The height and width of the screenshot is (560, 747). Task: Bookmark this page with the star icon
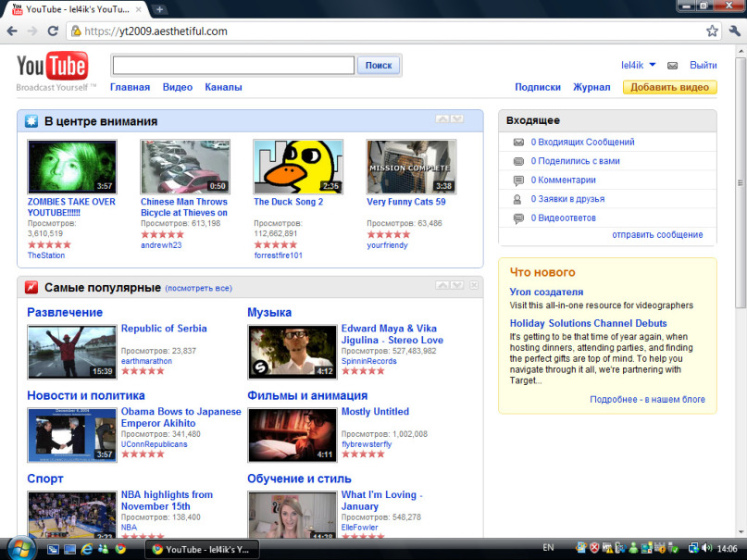(x=712, y=31)
